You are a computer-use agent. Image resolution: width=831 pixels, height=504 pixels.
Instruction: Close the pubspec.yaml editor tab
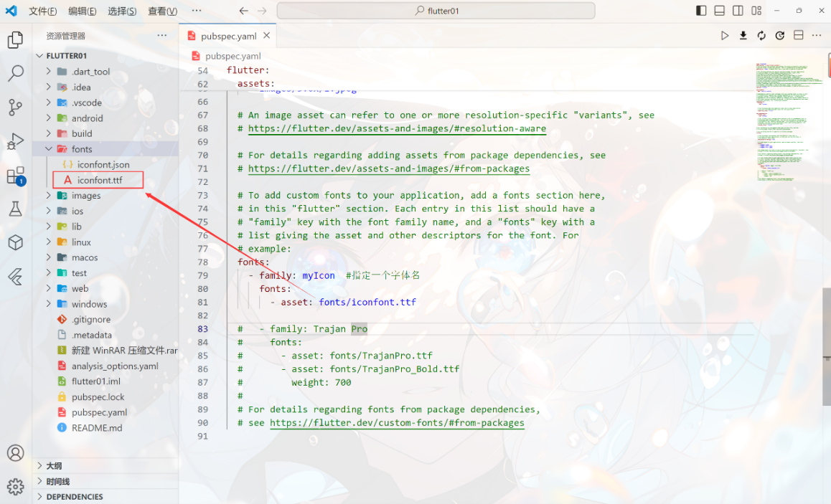pyautogui.click(x=267, y=36)
